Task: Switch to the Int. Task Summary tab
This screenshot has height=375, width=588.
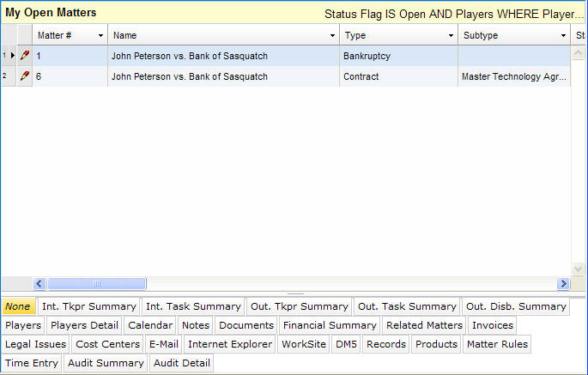Action: coord(193,306)
